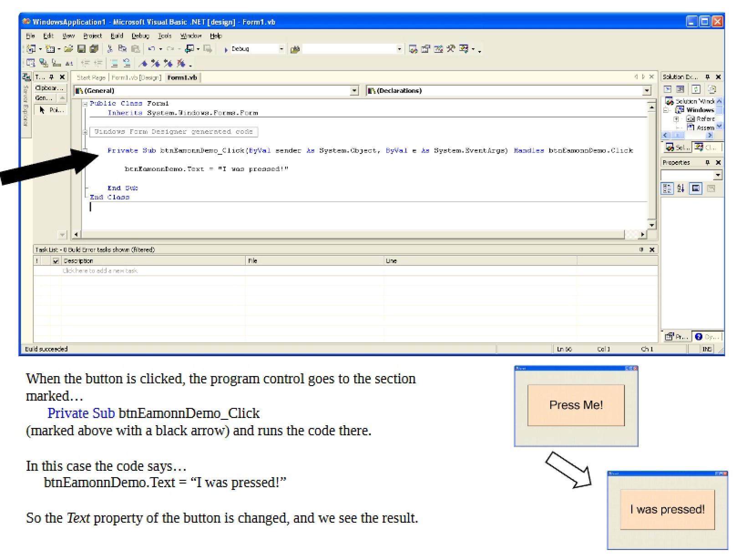
Task: Toggle auto-hide pin on Properties panel
Action: point(707,163)
